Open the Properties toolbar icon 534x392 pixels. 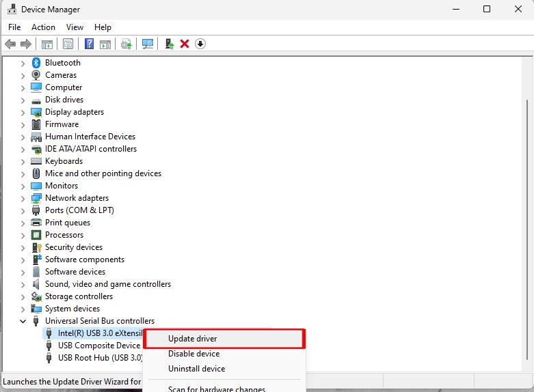(x=68, y=44)
